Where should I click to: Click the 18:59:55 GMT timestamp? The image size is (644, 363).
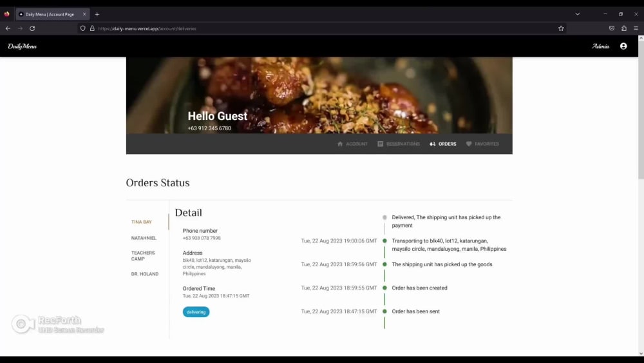coord(339,288)
